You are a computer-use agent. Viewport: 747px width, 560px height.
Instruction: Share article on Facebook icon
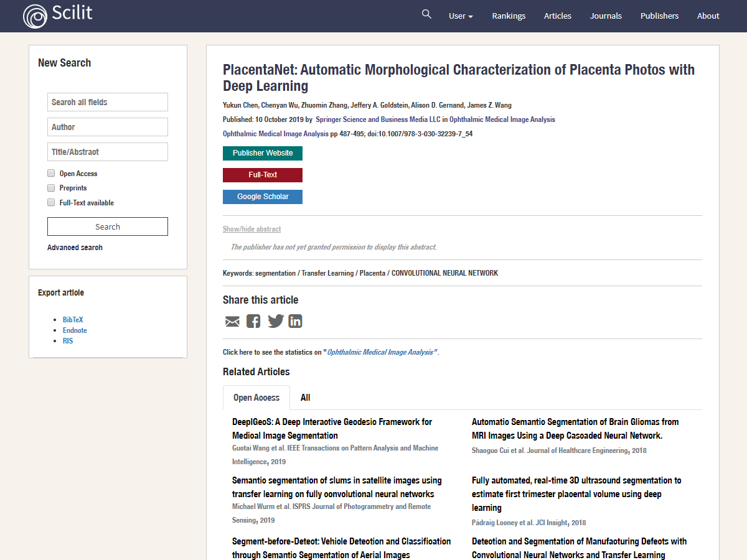tap(253, 321)
